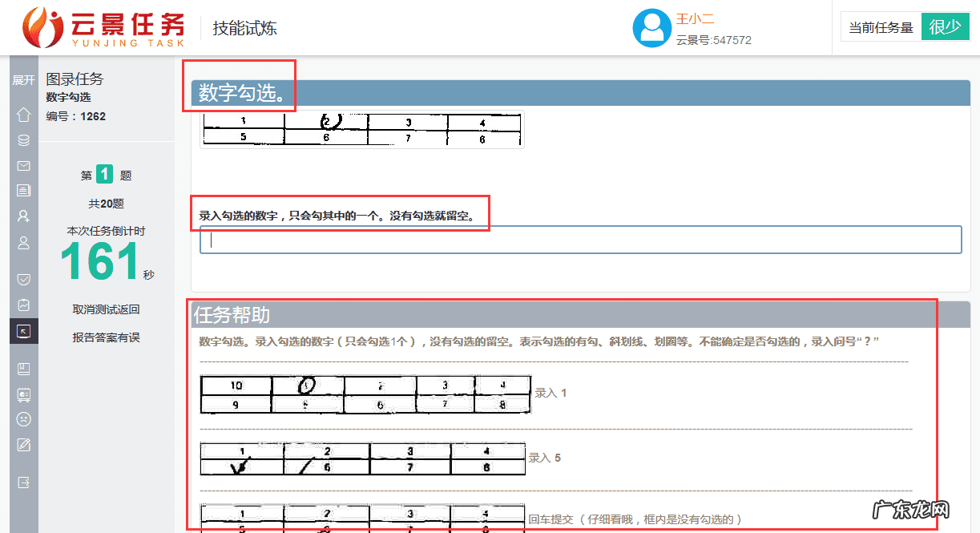Image resolution: width=980 pixels, height=533 pixels.
Task: Open the image task icon in the sidebar
Action: coord(23,305)
